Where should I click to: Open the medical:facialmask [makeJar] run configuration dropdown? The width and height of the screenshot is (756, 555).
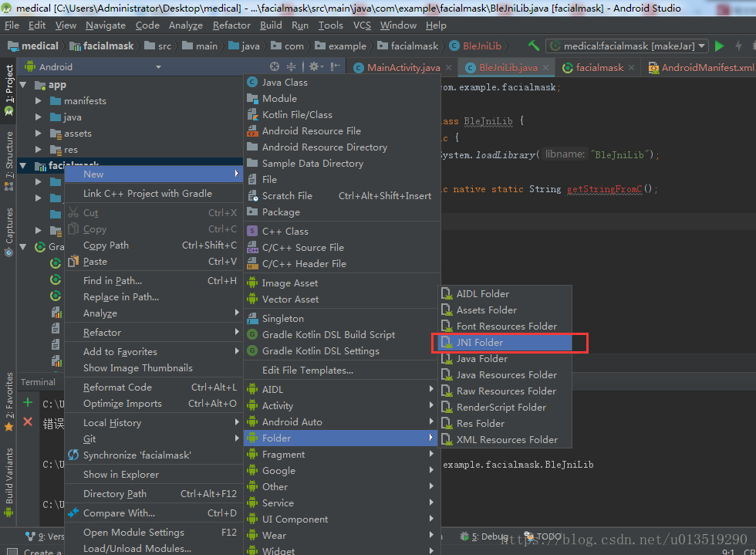[x=628, y=46]
